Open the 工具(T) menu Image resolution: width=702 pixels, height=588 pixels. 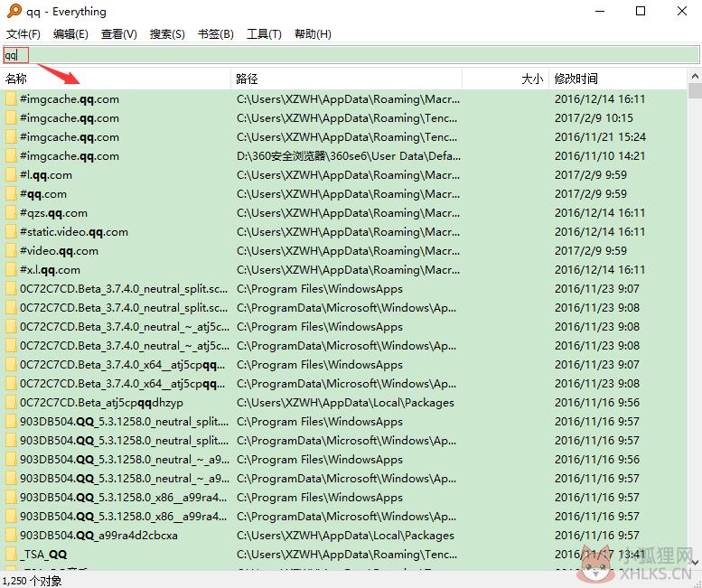tap(264, 34)
